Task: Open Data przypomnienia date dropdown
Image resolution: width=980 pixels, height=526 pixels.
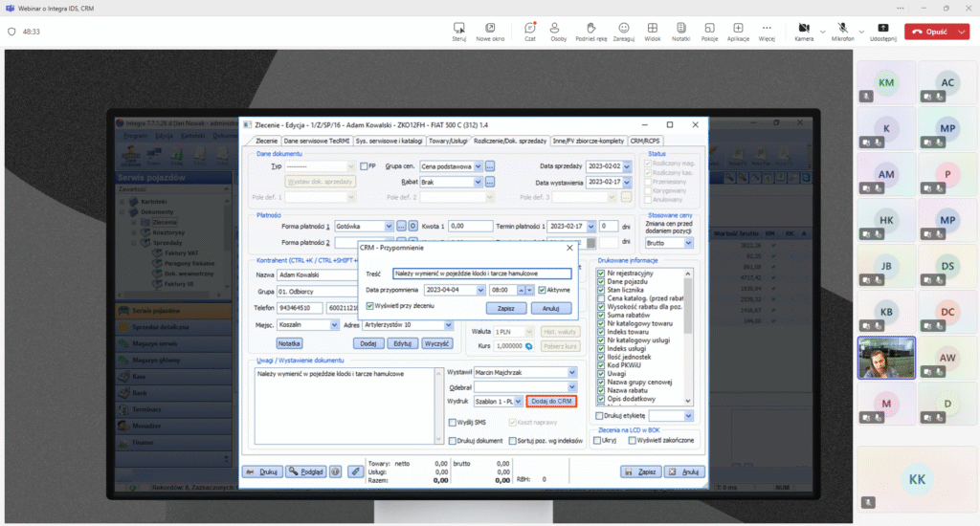Action: pos(480,290)
